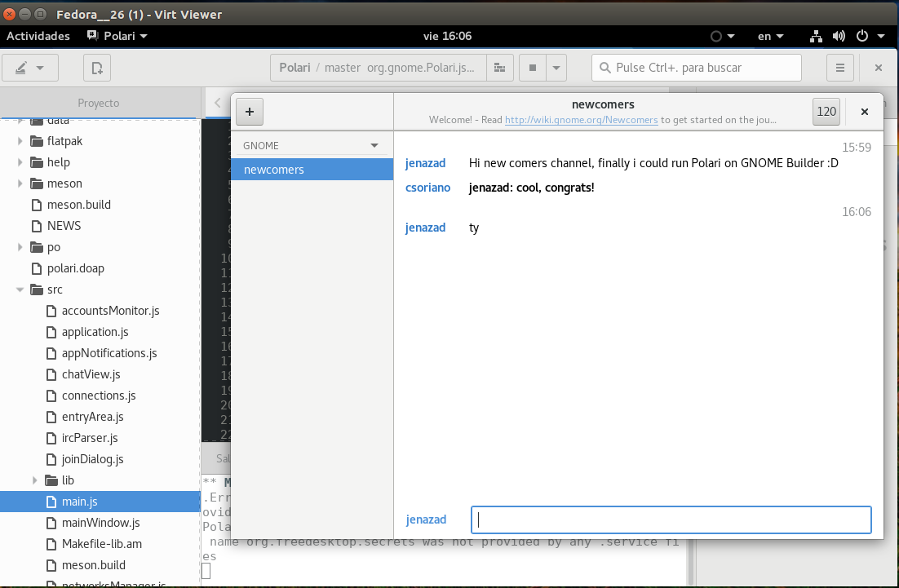The image size is (899, 588).
Task: Click the src folder icon
Action: coord(37,290)
